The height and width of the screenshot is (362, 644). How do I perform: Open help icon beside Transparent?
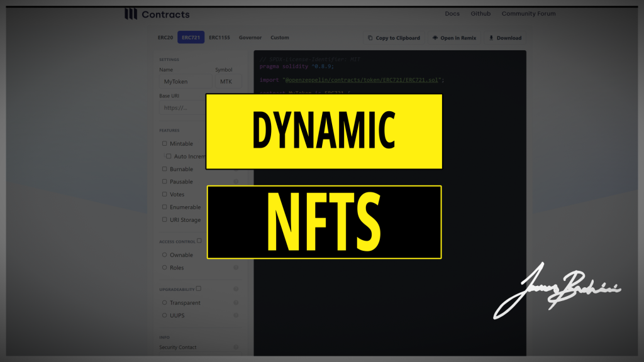[236, 302]
